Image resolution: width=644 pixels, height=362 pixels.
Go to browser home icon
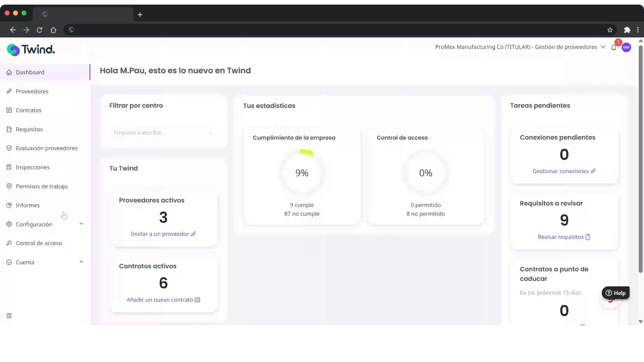(x=53, y=30)
